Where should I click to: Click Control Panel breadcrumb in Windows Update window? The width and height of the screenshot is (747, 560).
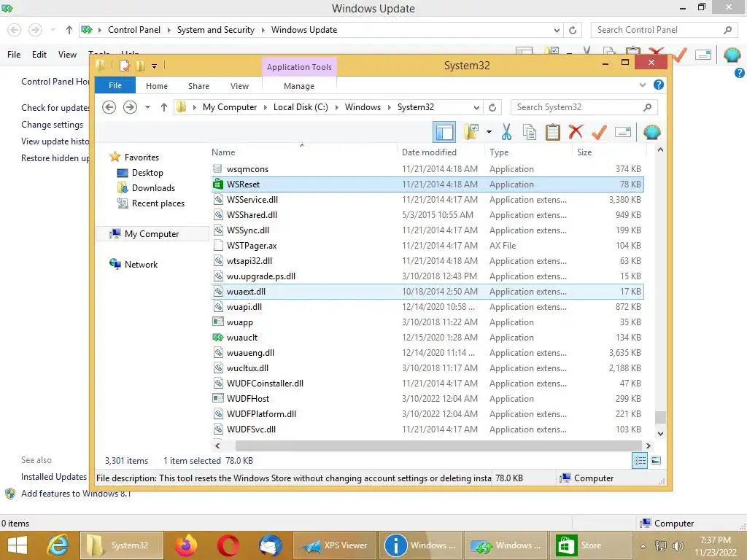pyautogui.click(x=134, y=29)
